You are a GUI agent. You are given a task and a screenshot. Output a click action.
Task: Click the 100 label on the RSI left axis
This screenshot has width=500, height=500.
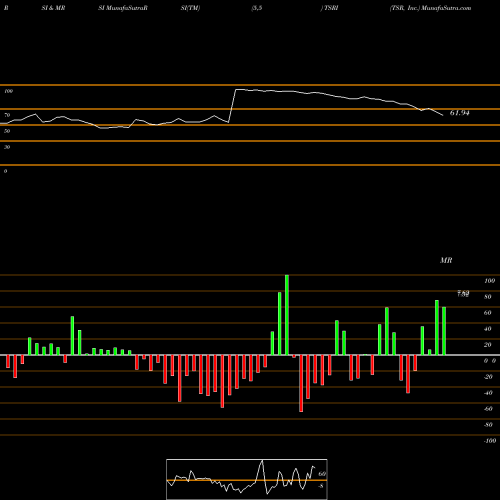8,91
